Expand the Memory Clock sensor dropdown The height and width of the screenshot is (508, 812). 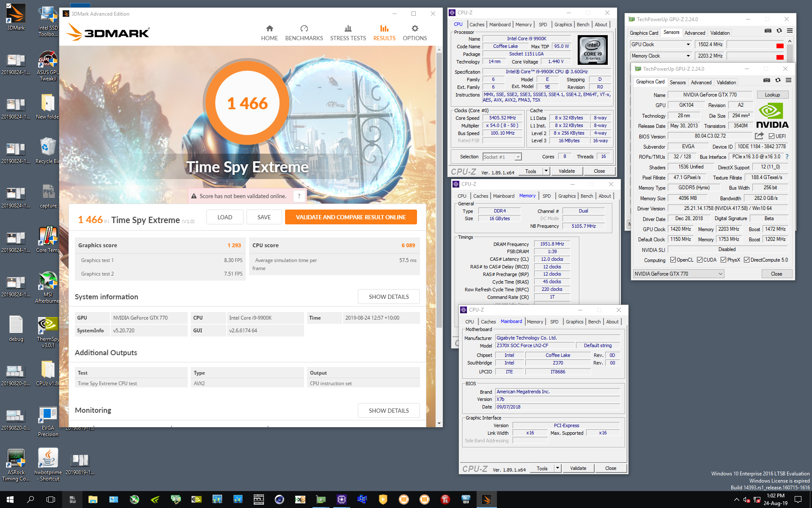[688, 56]
